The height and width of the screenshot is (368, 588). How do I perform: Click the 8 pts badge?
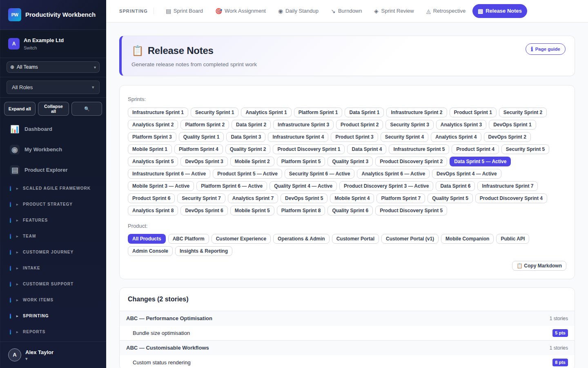pyautogui.click(x=560, y=363)
